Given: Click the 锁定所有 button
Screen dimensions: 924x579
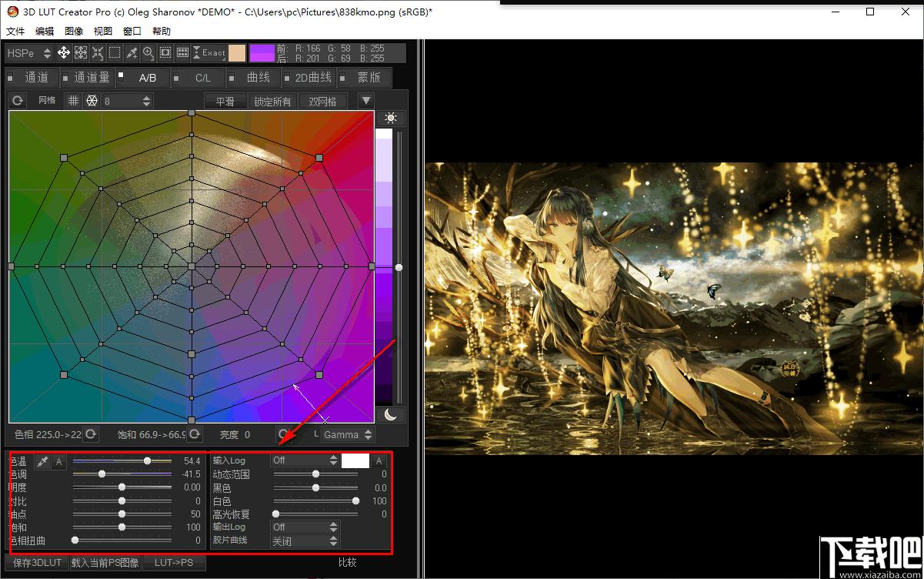Looking at the screenshot, I should click(273, 101).
